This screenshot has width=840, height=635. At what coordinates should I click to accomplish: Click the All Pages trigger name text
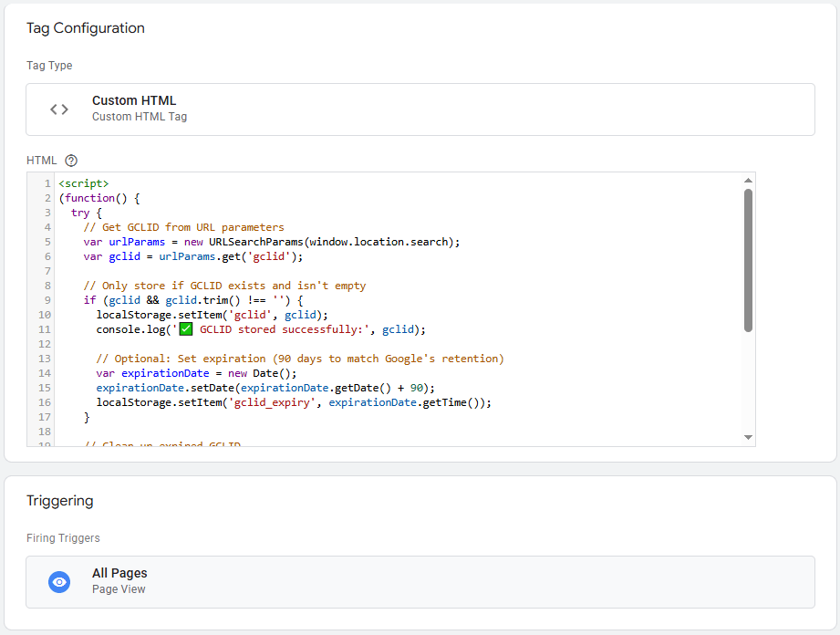click(119, 573)
